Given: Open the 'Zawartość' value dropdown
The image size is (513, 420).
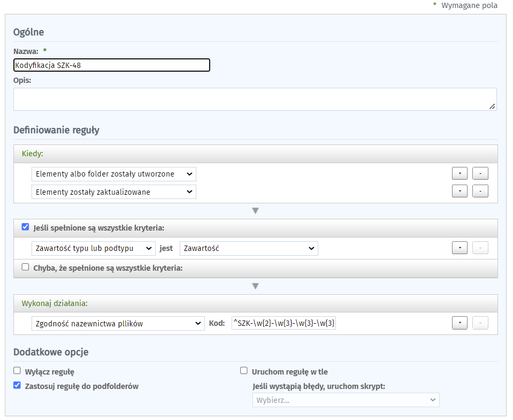Looking at the screenshot, I should pyautogui.click(x=249, y=248).
